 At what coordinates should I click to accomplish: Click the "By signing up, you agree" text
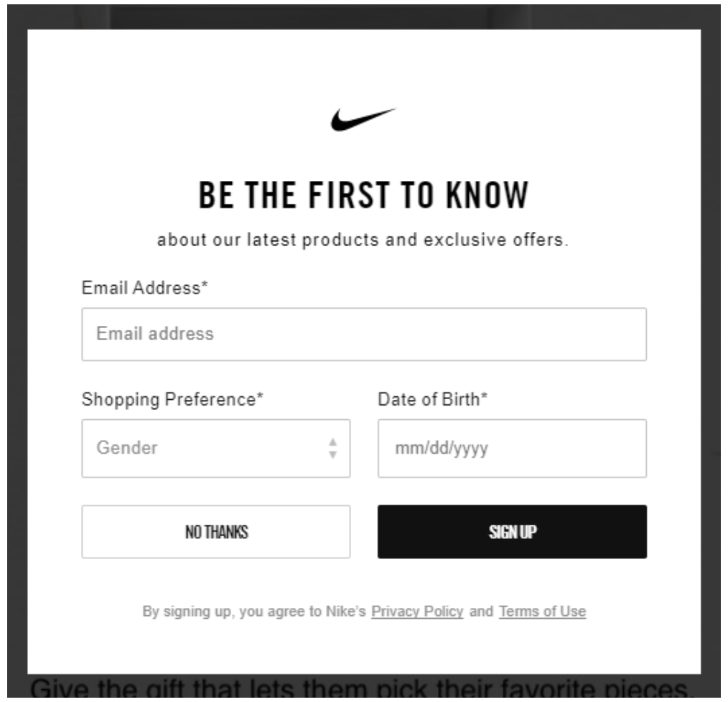pyautogui.click(x=255, y=612)
